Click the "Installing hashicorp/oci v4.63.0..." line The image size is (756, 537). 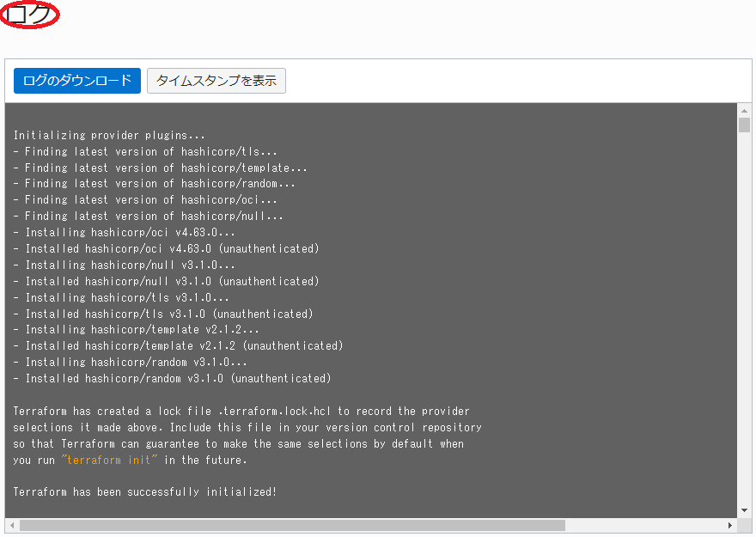[x=125, y=232]
